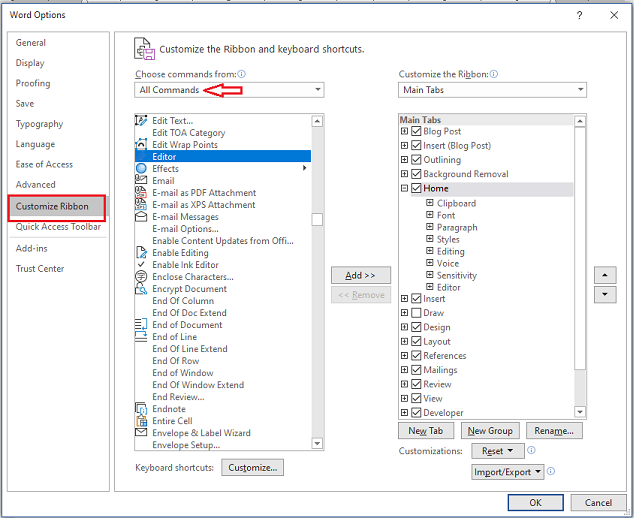Expand the Clipboard group
This screenshot has height=518, width=636.
(x=430, y=203)
